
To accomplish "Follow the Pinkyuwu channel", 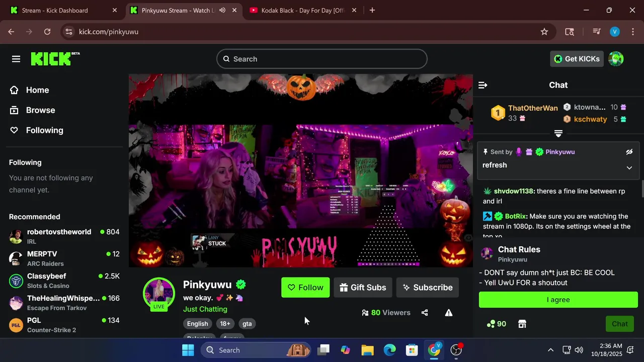I will (305, 288).
